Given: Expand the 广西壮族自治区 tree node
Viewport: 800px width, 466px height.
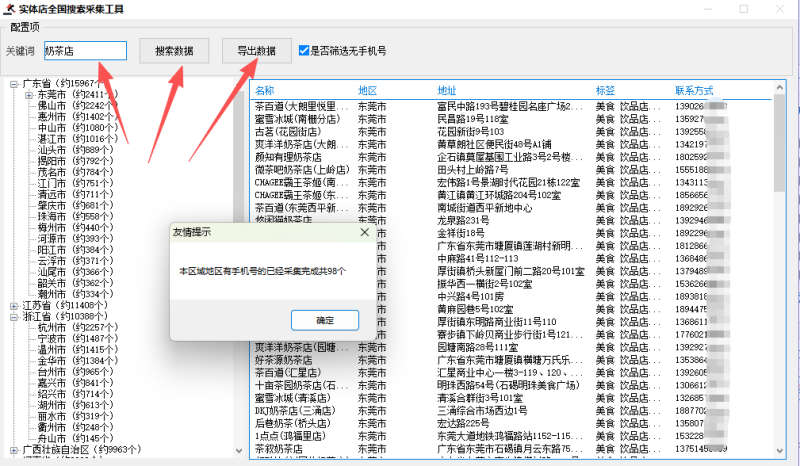Looking at the screenshot, I should [15, 448].
